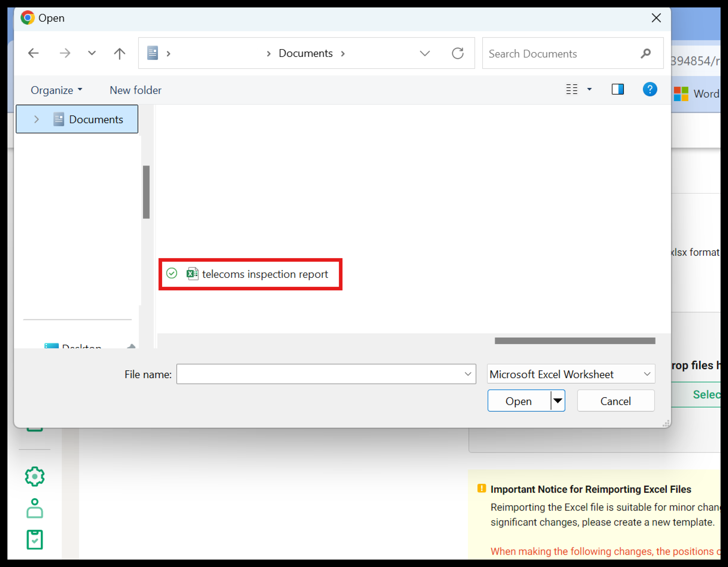Navigate up one folder level
Viewport: 728px width, 567px height.
119,53
